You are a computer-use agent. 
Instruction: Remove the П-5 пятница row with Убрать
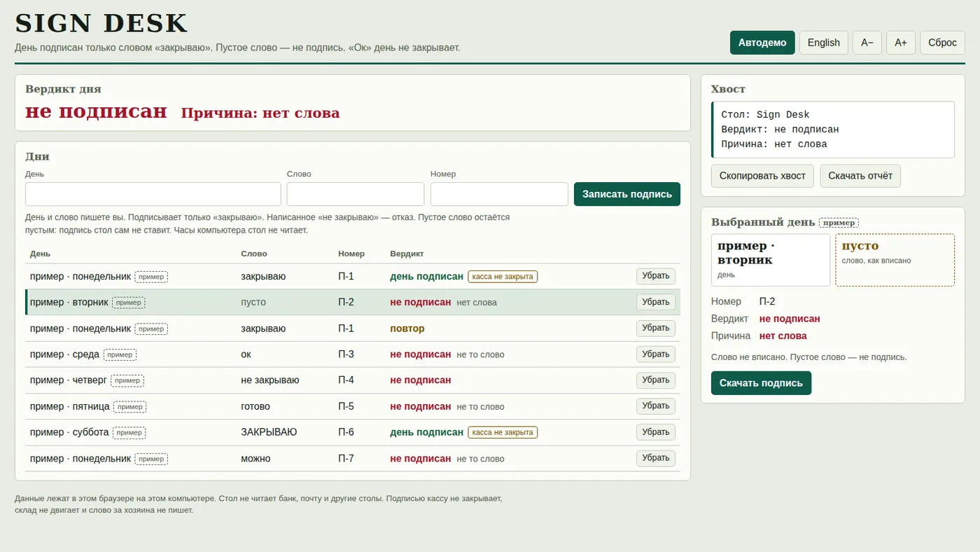pyautogui.click(x=656, y=406)
